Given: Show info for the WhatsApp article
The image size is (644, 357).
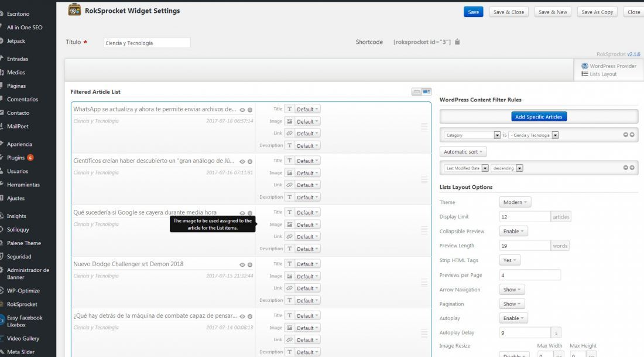Looking at the screenshot, I should click(250, 110).
